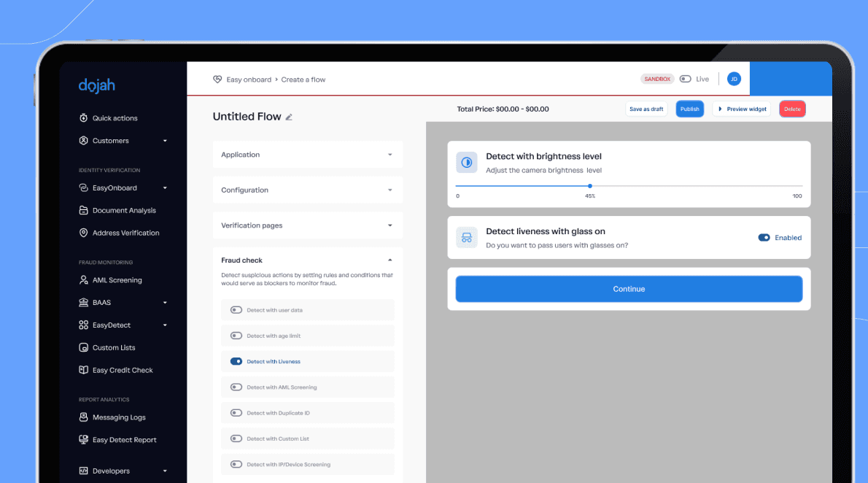The height and width of the screenshot is (483, 868).
Task: Expand the Verification pages section
Action: [307, 225]
